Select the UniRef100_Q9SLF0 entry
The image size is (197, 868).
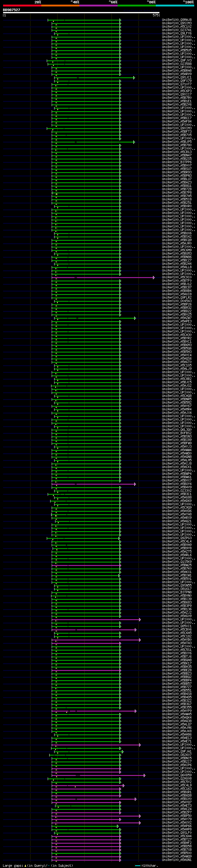pos(177,833)
